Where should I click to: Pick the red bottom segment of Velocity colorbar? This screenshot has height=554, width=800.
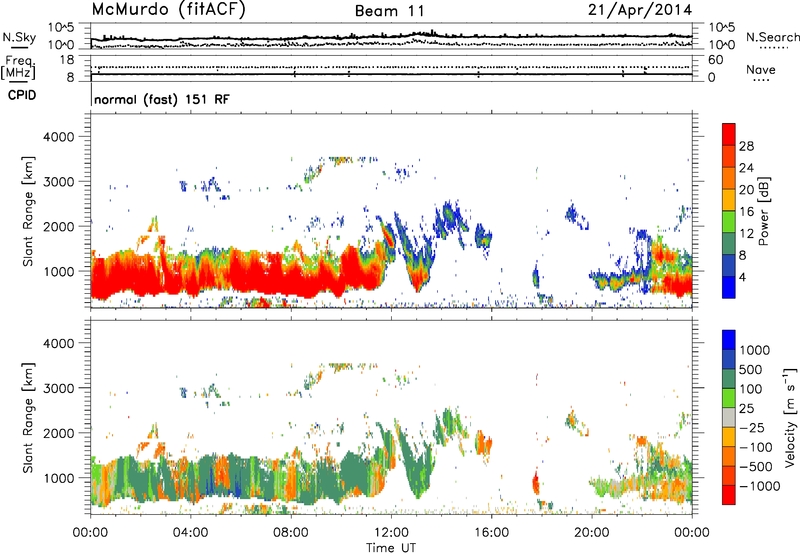(729, 495)
